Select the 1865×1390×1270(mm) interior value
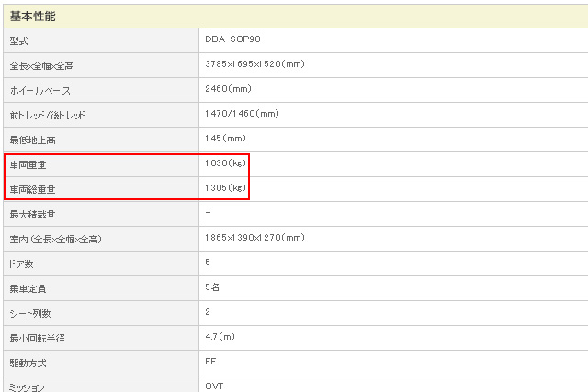 coord(254,238)
